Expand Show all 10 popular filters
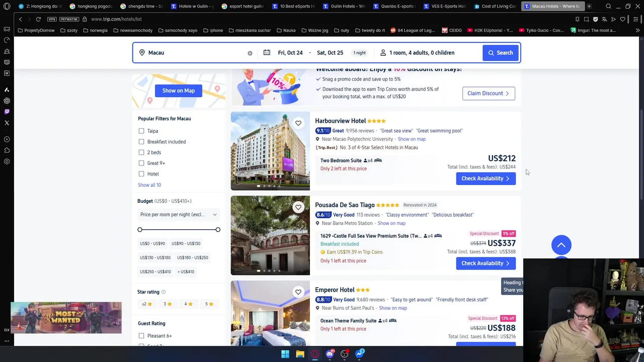644x362 pixels. click(149, 185)
